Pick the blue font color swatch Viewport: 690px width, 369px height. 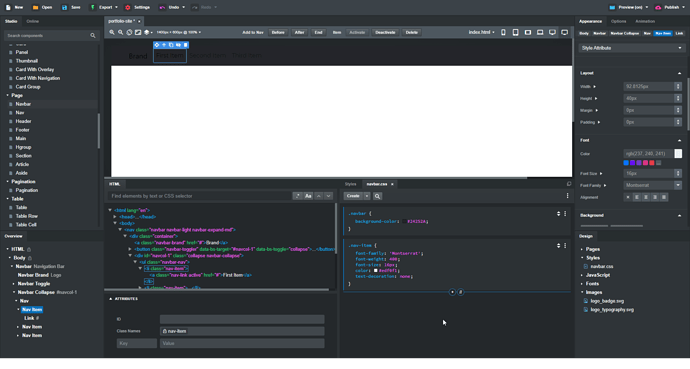(x=626, y=163)
